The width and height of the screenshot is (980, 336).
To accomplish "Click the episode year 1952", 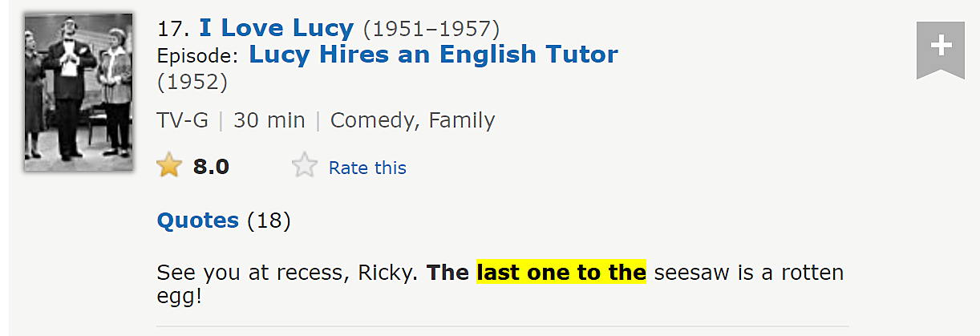I will 192,82.
